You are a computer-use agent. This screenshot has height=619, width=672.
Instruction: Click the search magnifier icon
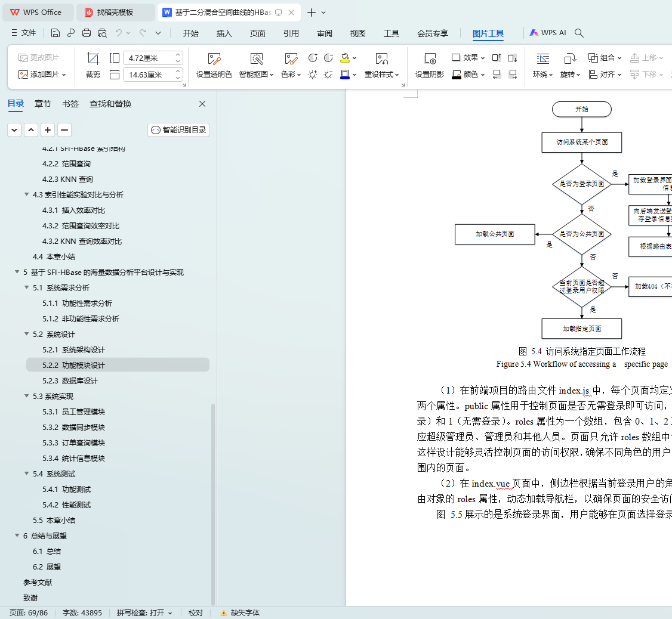[x=579, y=33]
